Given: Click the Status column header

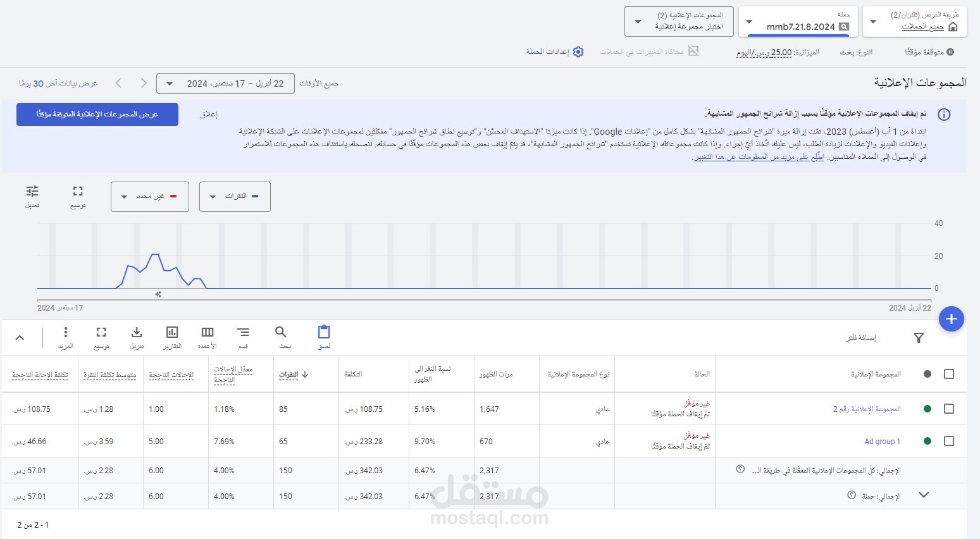Looking at the screenshot, I should click(x=702, y=375).
